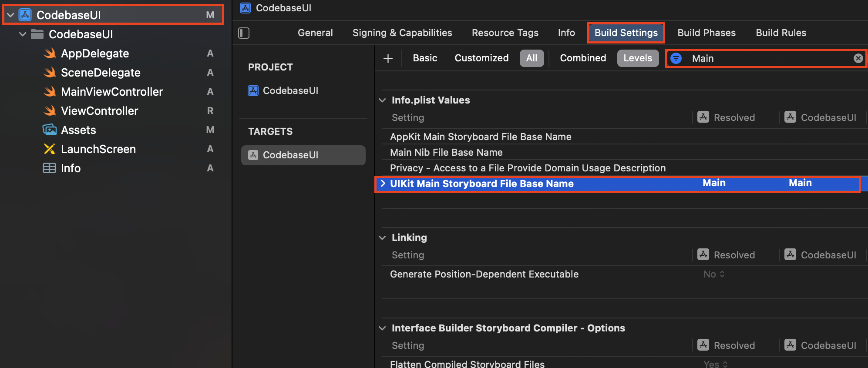Switch to Combined view
Image resolution: width=868 pixels, height=368 pixels.
(583, 58)
